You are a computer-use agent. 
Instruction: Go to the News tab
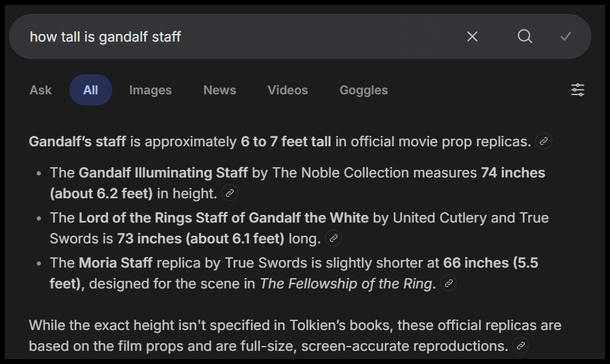(x=220, y=90)
